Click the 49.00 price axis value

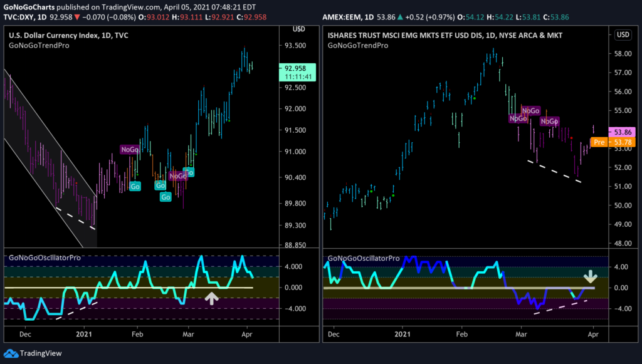pos(623,224)
